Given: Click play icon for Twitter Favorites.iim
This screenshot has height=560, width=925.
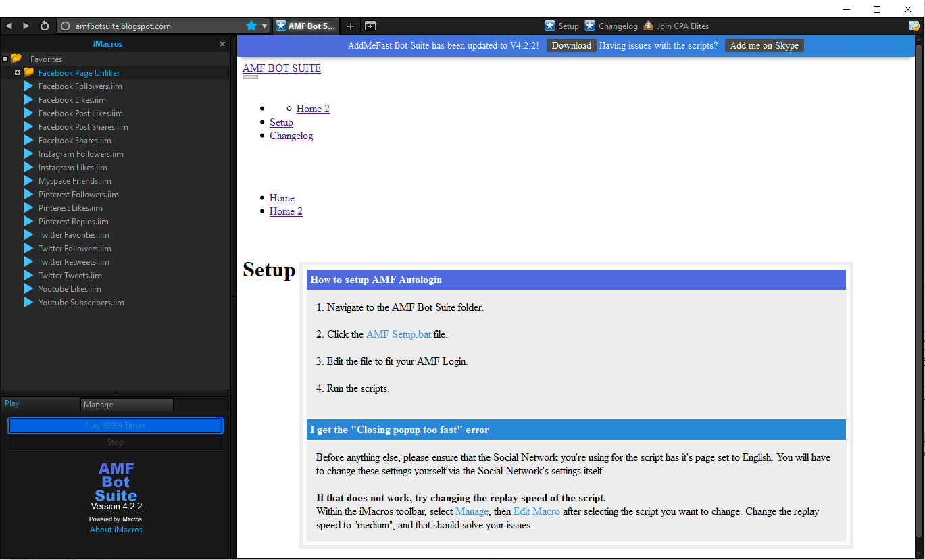Looking at the screenshot, I should (x=28, y=234).
